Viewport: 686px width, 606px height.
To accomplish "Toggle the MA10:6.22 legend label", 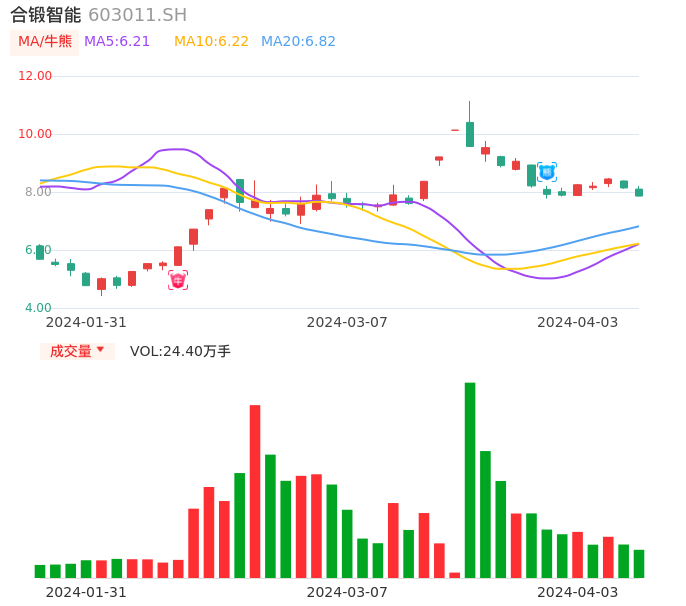I will click(x=211, y=42).
